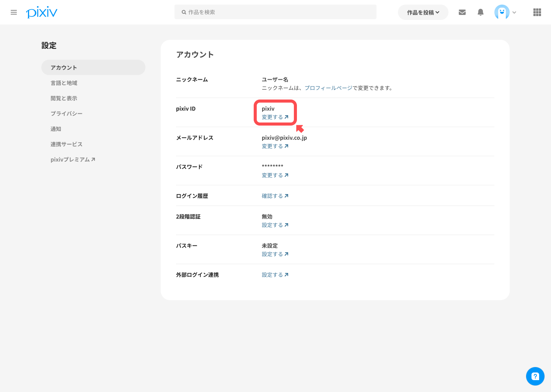Click the ニックネーム row label

pos(192,80)
